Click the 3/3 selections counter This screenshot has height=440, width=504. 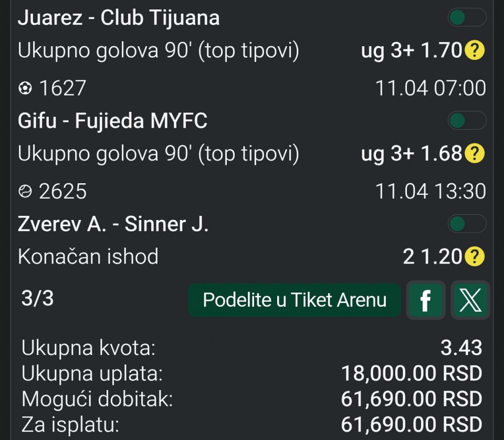[x=37, y=299]
